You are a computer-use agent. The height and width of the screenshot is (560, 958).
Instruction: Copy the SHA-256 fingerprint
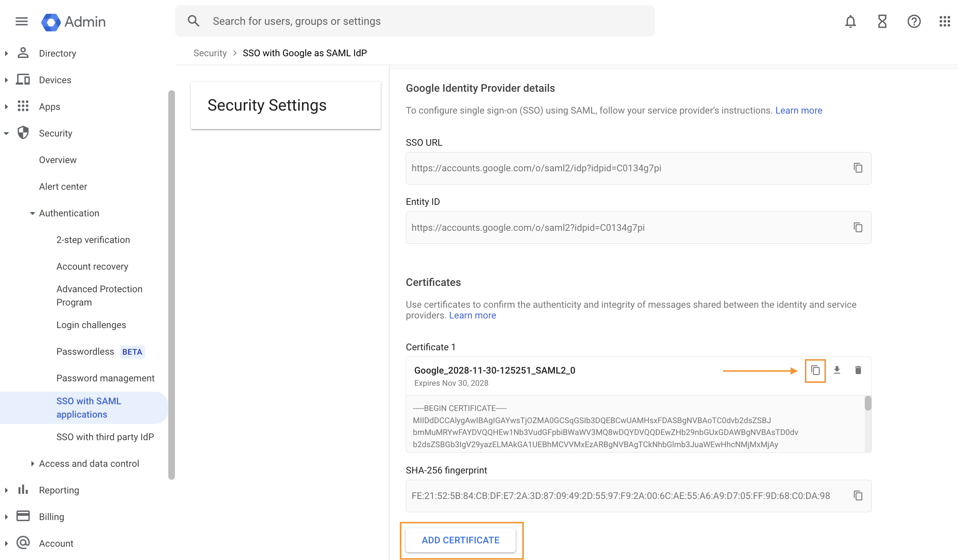point(858,496)
